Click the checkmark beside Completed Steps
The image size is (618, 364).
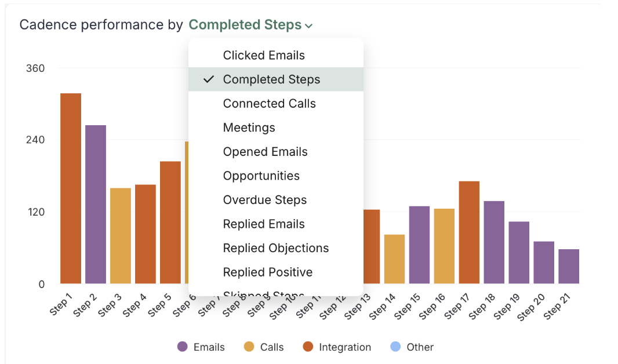pos(208,79)
